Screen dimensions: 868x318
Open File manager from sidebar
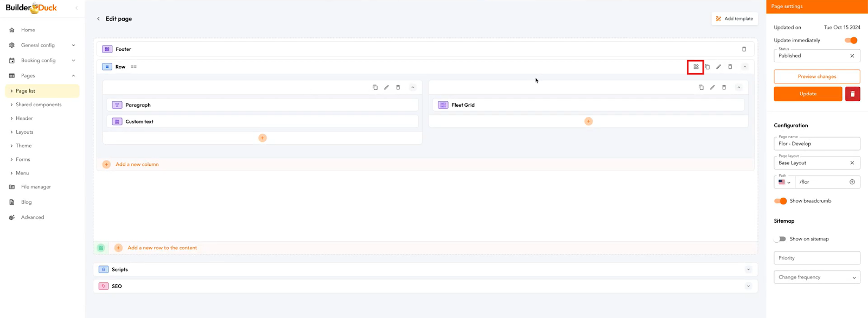pyautogui.click(x=36, y=187)
